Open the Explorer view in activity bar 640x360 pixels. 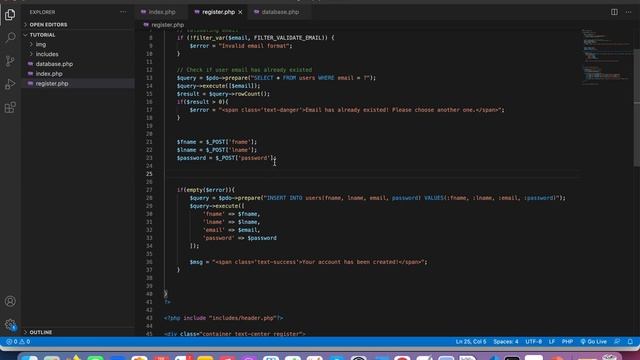(x=10, y=15)
